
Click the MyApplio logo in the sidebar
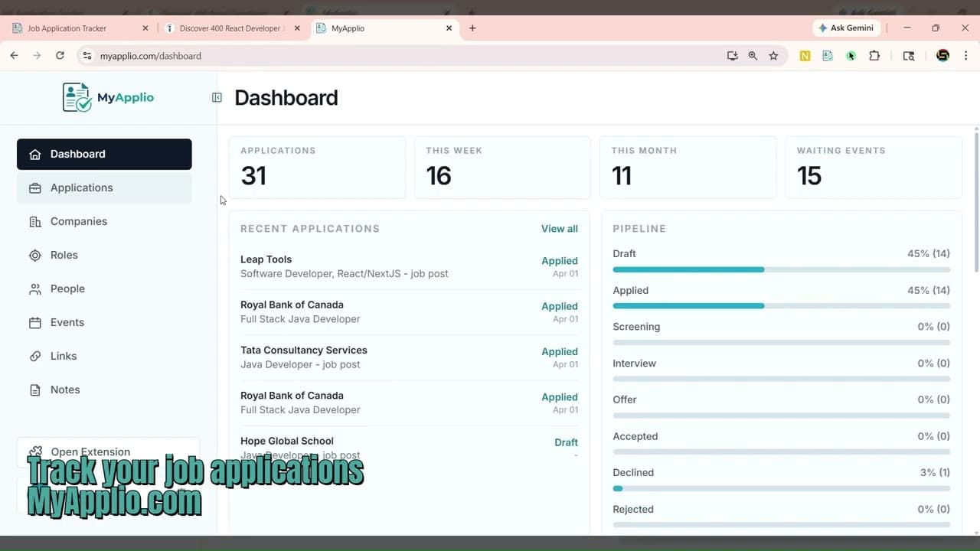pos(108,97)
